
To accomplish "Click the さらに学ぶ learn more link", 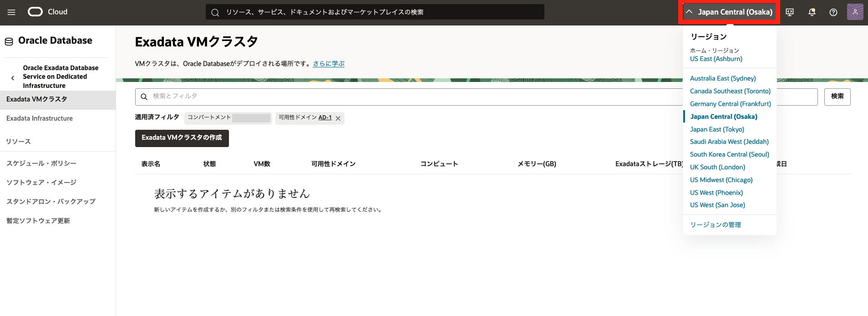I will [x=329, y=64].
